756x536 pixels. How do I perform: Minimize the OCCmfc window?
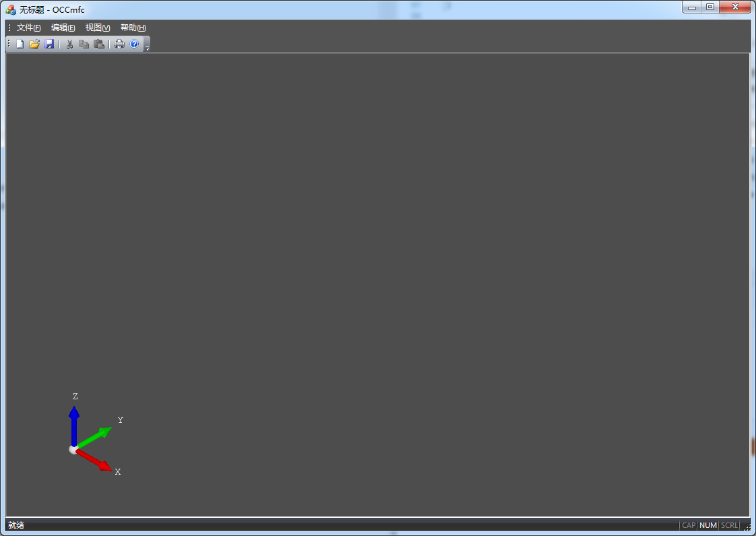[692, 7]
